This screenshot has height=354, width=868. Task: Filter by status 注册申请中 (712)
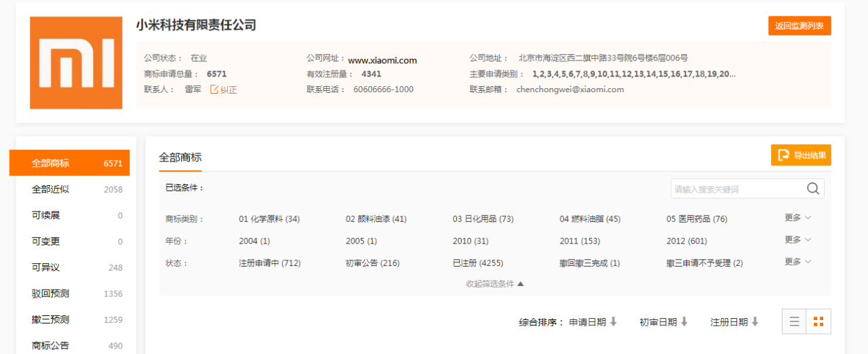[x=270, y=263]
